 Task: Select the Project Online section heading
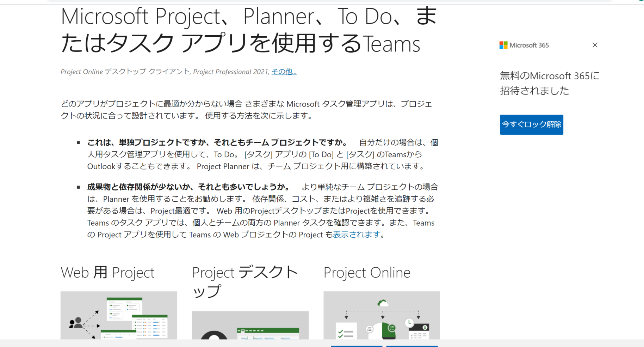(366, 272)
